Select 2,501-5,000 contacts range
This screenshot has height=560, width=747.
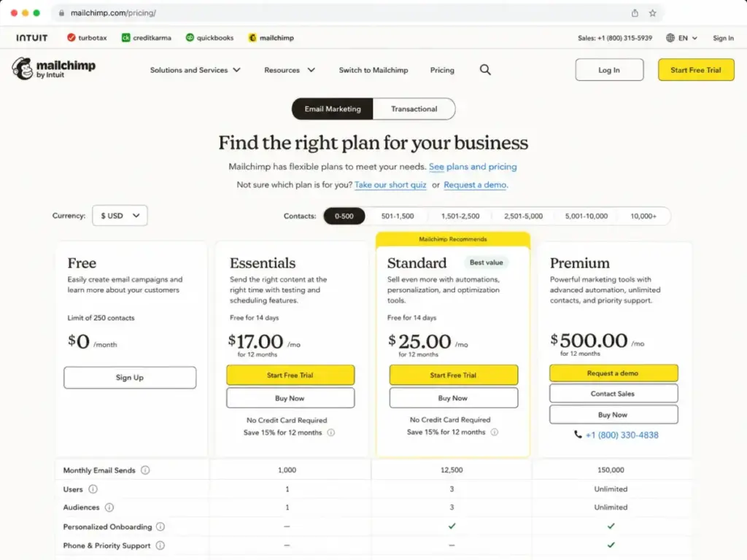click(x=523, y=216)
